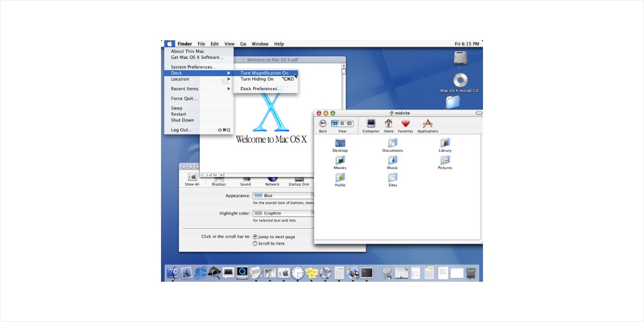644x322 pixels.
Task: Open Favorites heart in Finder toolbar
Action: click(405, 126)
